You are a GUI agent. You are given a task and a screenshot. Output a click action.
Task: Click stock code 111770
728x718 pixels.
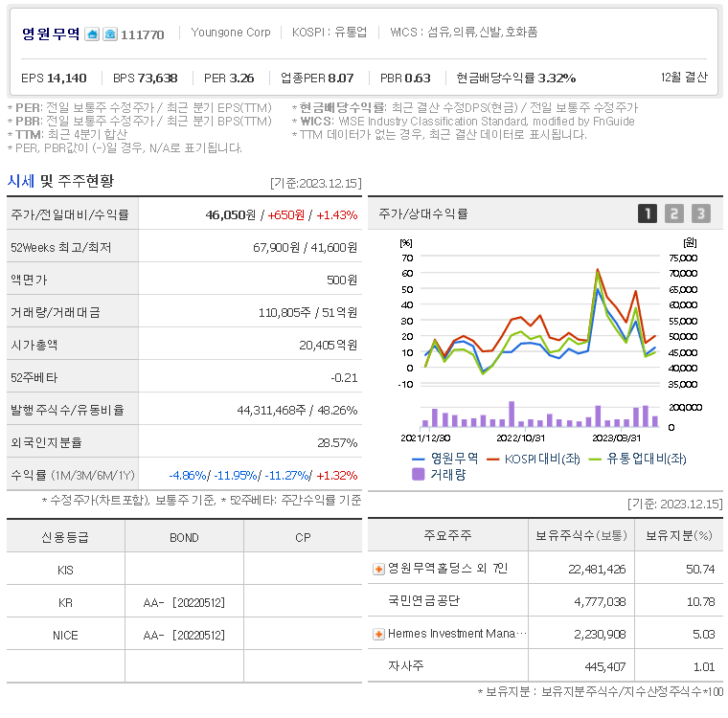(143, 34)
